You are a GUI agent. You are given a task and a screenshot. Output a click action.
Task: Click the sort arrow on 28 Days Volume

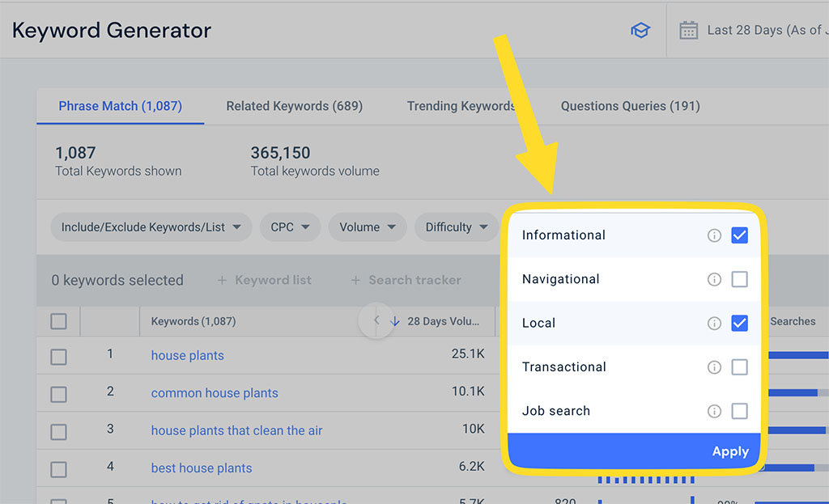click(394, 321)
